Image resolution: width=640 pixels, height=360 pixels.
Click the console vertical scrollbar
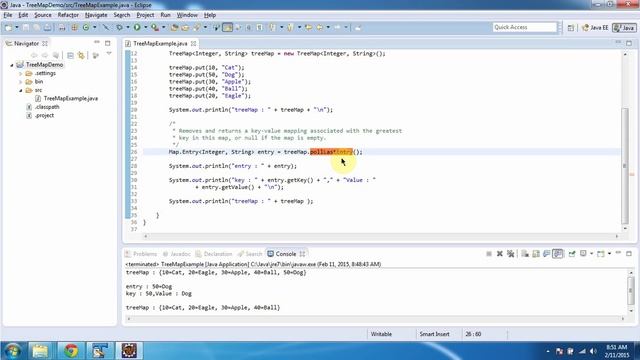click(x=631, y=290)
